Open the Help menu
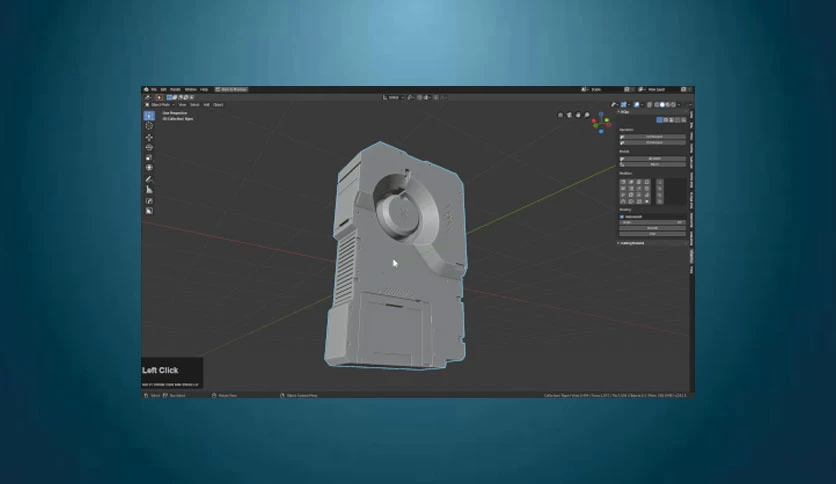The width and height of the screenshot is (836, 484). [204, 90]
